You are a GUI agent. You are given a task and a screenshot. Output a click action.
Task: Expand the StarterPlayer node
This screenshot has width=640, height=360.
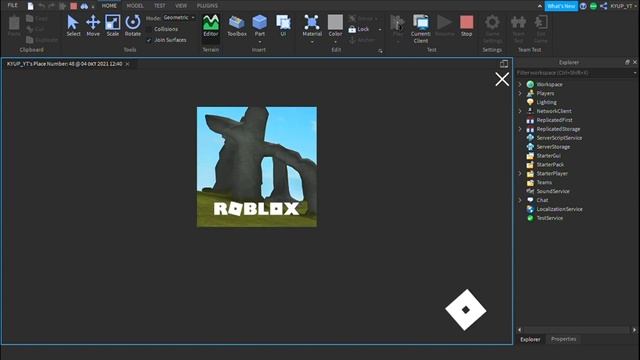[520, 173]
